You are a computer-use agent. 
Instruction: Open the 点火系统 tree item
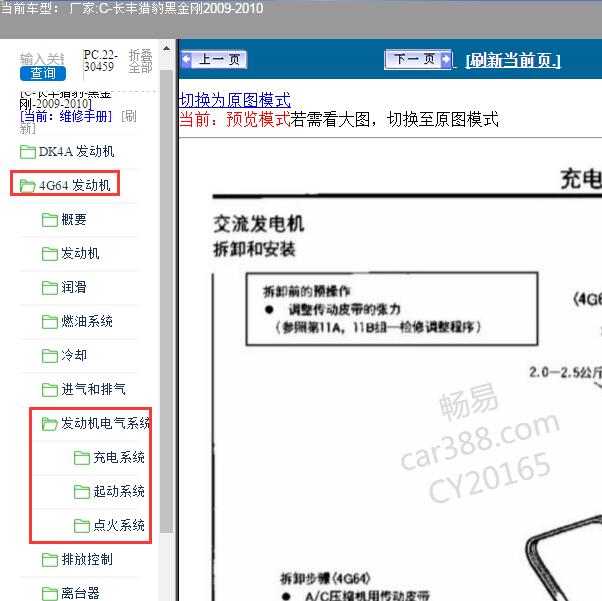click(x=119, y=525)
